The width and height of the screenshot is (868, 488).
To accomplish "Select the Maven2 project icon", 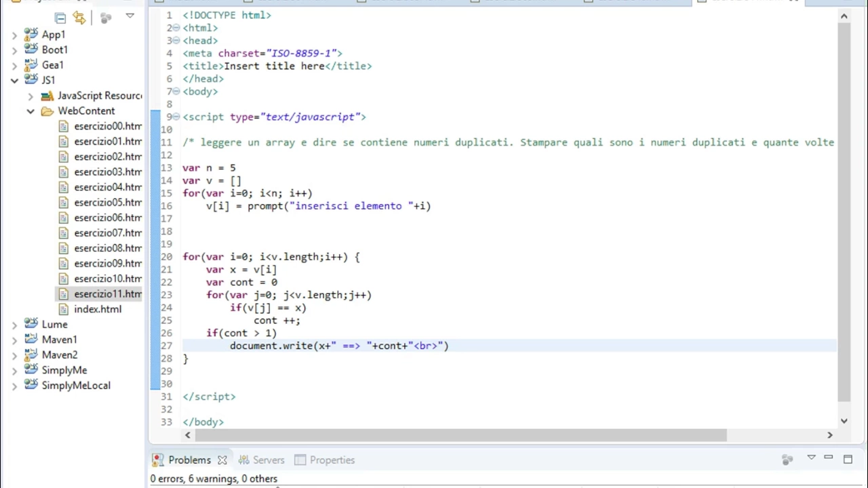I will 31,354.
